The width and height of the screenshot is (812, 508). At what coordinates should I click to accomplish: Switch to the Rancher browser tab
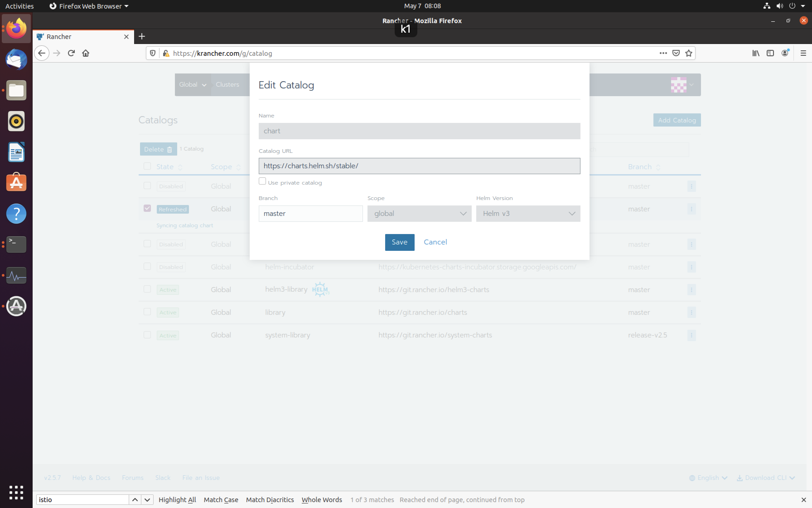[x=83, y=37]
